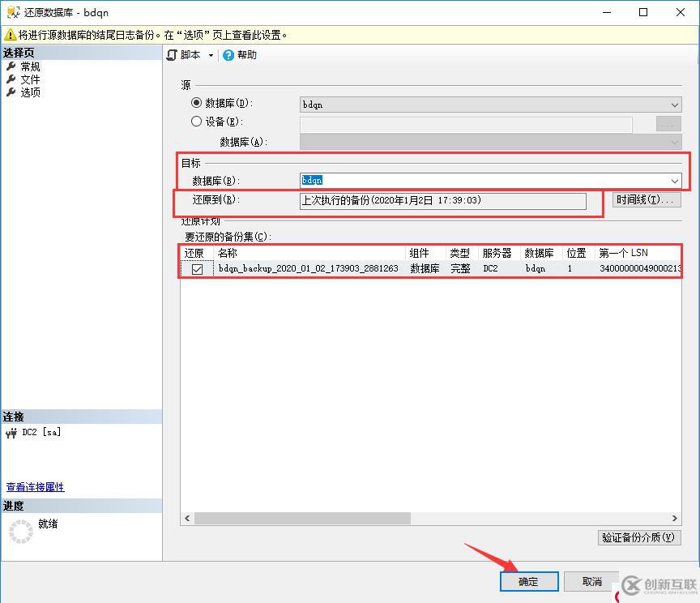The width and height of the screenshot is (700, 603).
Task: Click the 脚本 script button
Action: (184, 55)
